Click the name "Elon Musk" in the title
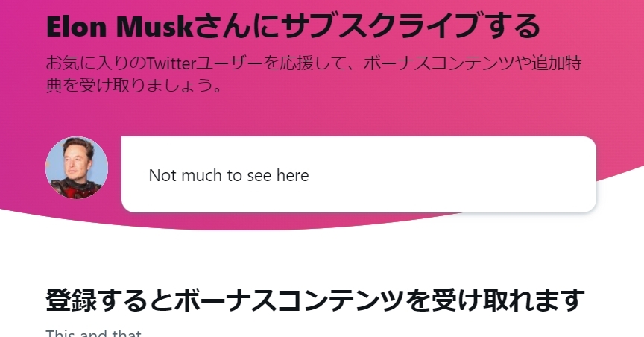 click(119, 28)
